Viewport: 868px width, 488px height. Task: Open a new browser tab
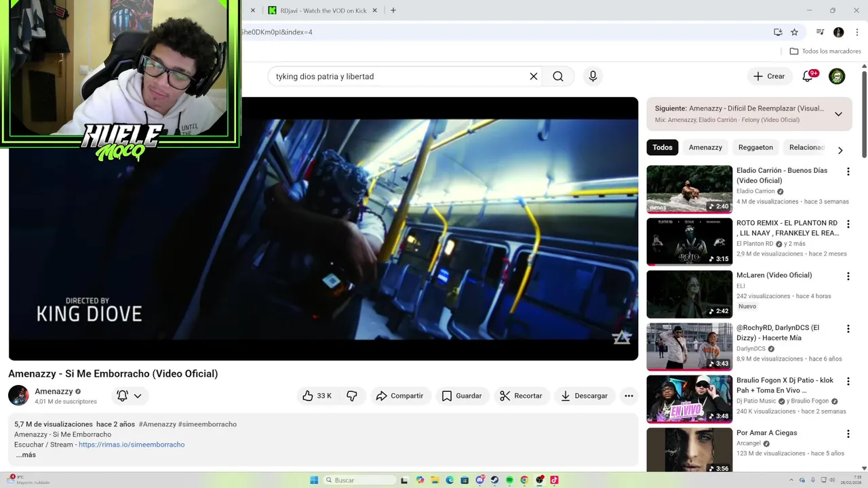tap(393, 10)
